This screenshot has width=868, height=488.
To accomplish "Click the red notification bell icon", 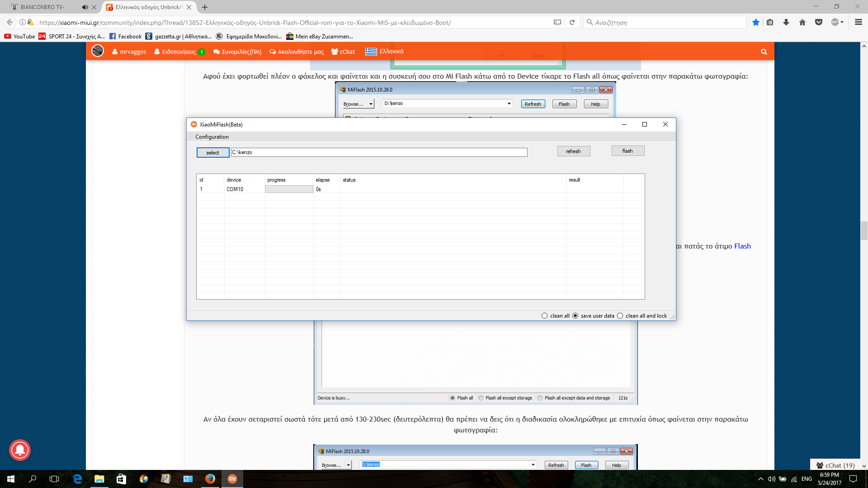I will pos(20,450).
